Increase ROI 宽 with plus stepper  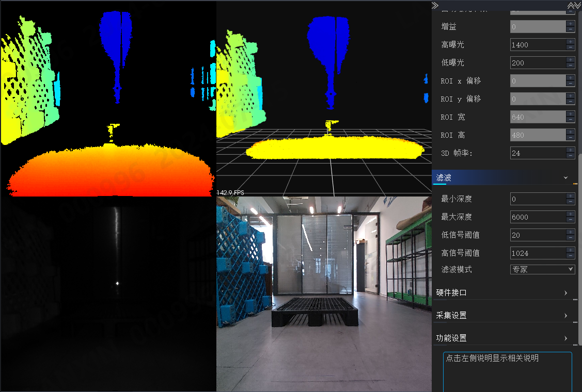click(571, 114)
